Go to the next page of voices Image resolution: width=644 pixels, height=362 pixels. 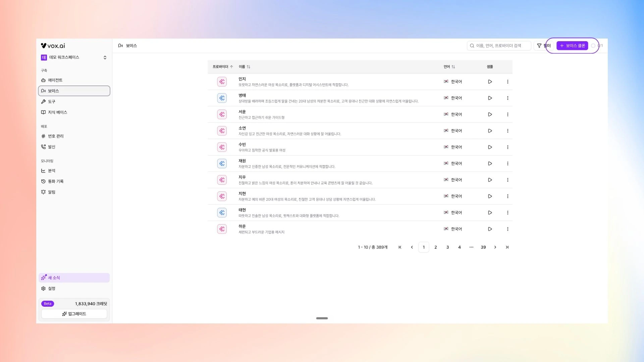pos(495,247)
